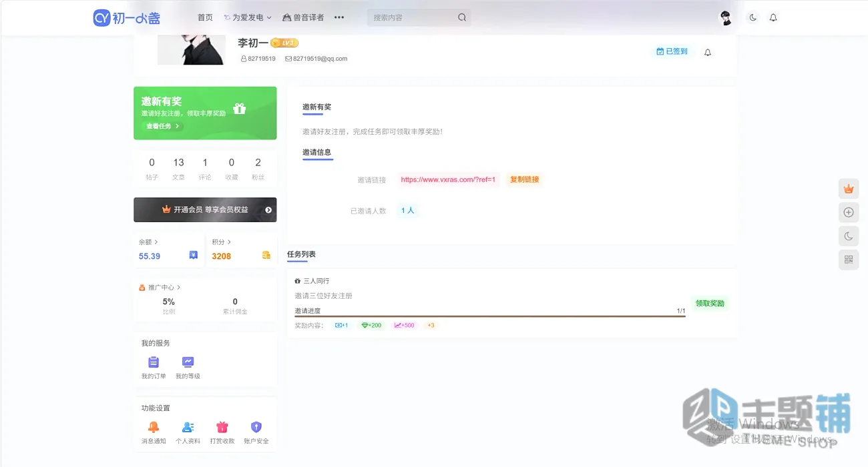Open 消息通知 bell icon
The image size is (868, 467).
click(x=154, y=427)
